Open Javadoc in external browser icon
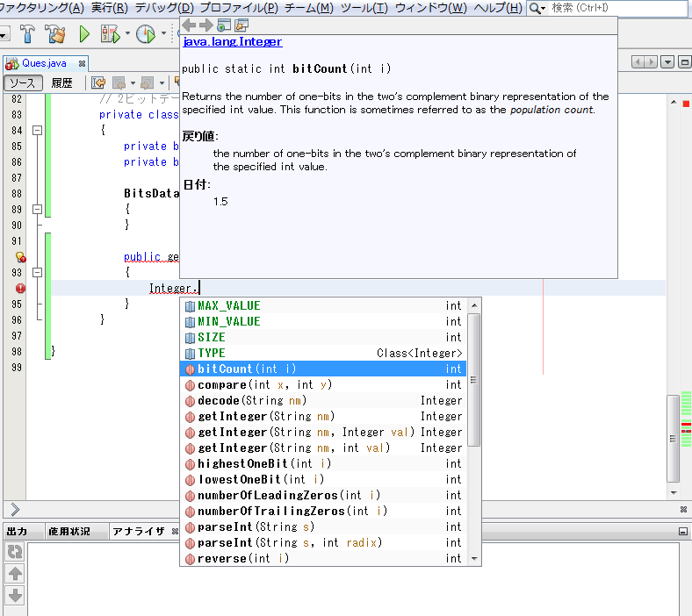This screenshot has height=616, width=692. coord(224,25)
